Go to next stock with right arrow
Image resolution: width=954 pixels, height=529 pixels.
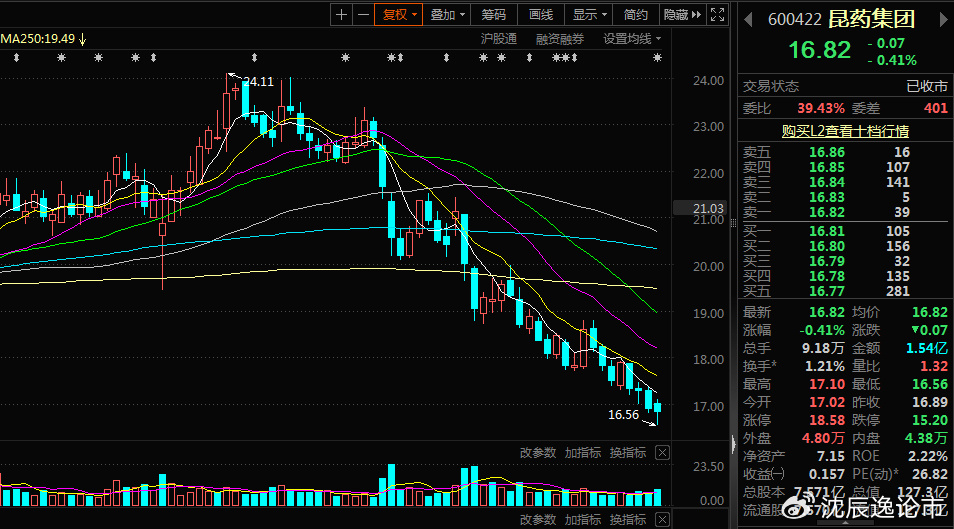(x=944, y=19)
